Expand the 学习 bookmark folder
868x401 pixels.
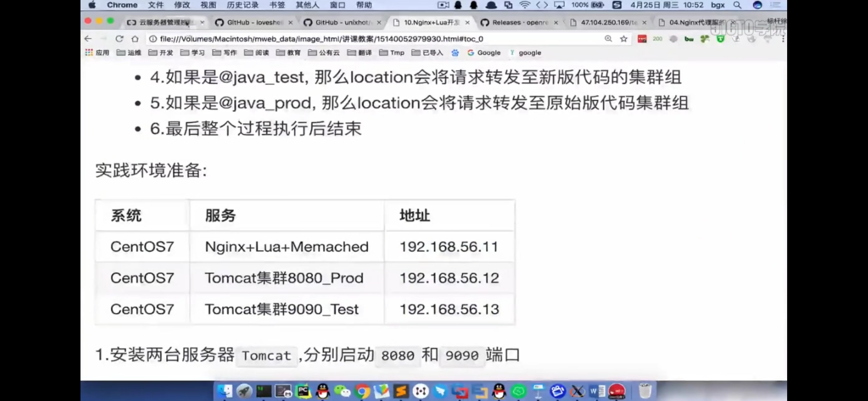tap(193, 53)
